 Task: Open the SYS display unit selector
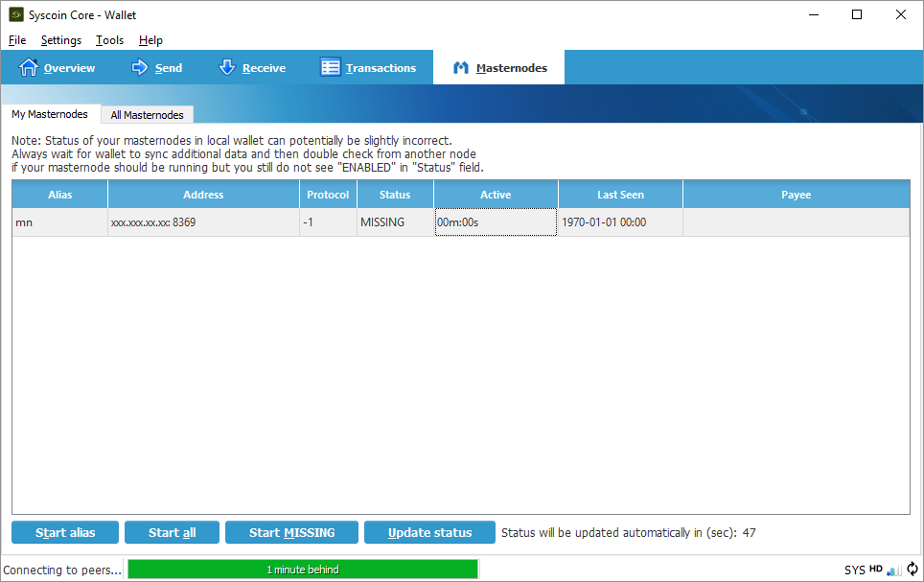tap(854, 570)
